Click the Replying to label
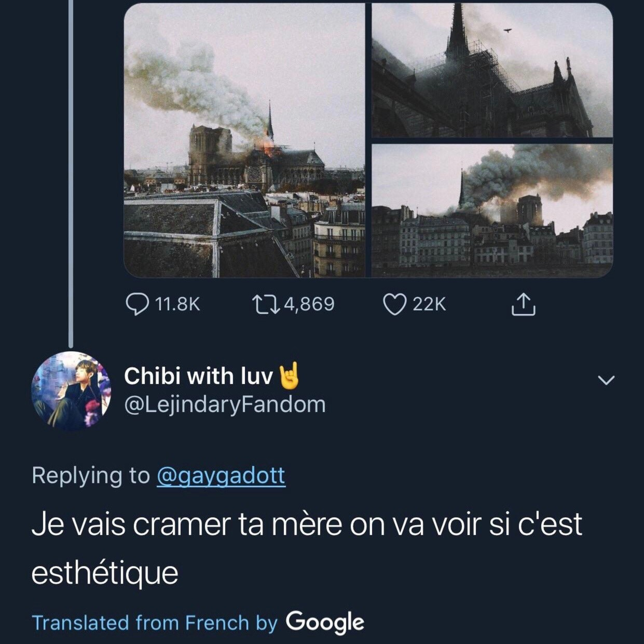 tap(91, 476)
